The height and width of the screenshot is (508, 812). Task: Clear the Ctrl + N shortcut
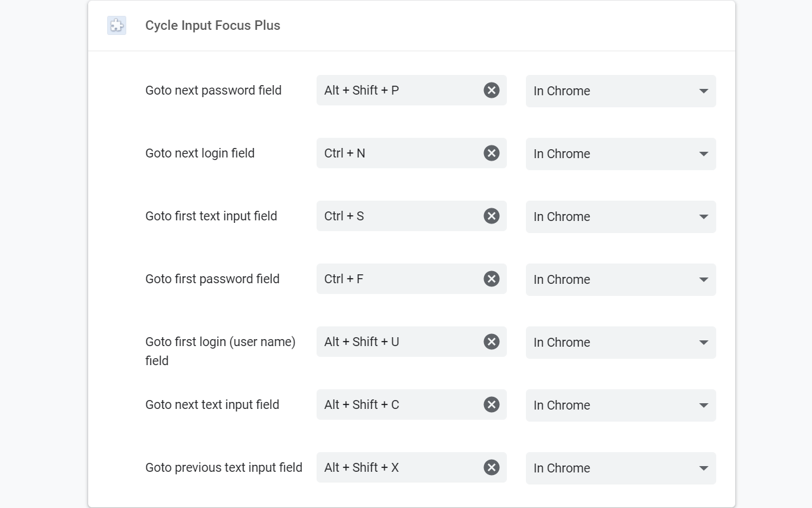[x=492, y=153]
